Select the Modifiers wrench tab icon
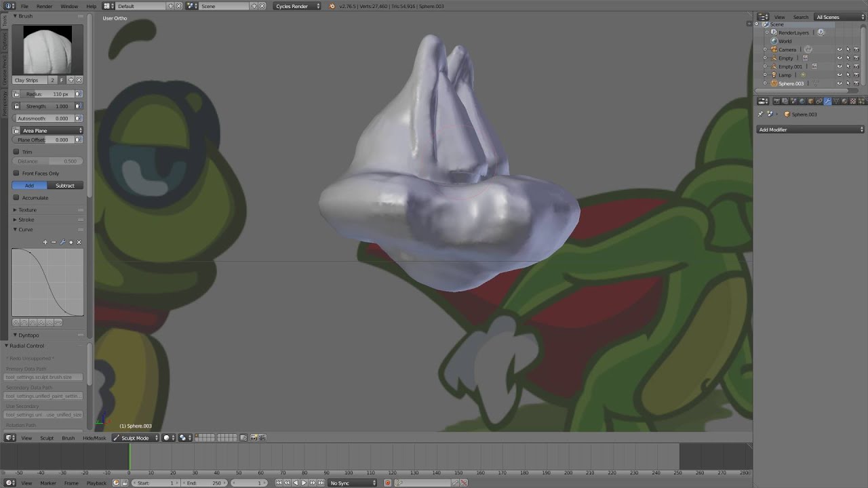The image size is (868, 488). [827, 101]
